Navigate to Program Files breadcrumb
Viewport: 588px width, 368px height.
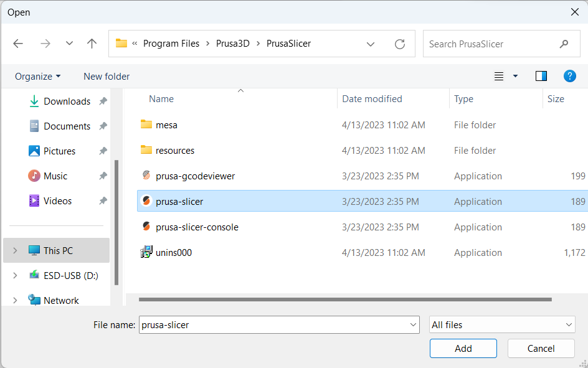[x=171, y=44]
